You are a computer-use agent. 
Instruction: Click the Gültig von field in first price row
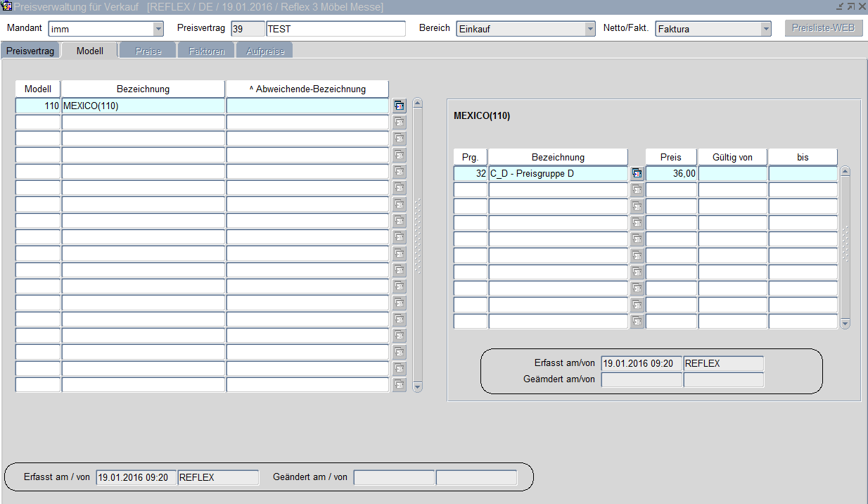732,173
